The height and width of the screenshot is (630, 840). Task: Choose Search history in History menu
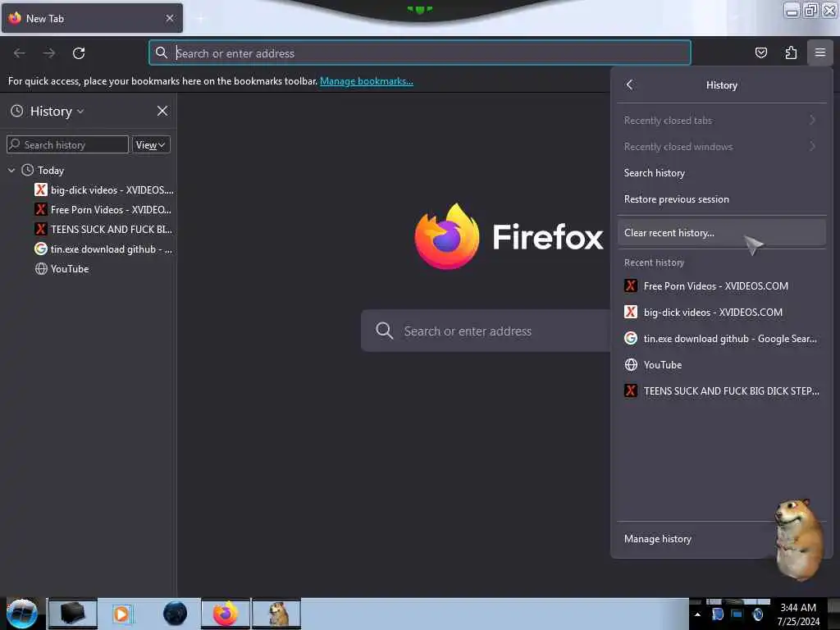pos(722,172)
